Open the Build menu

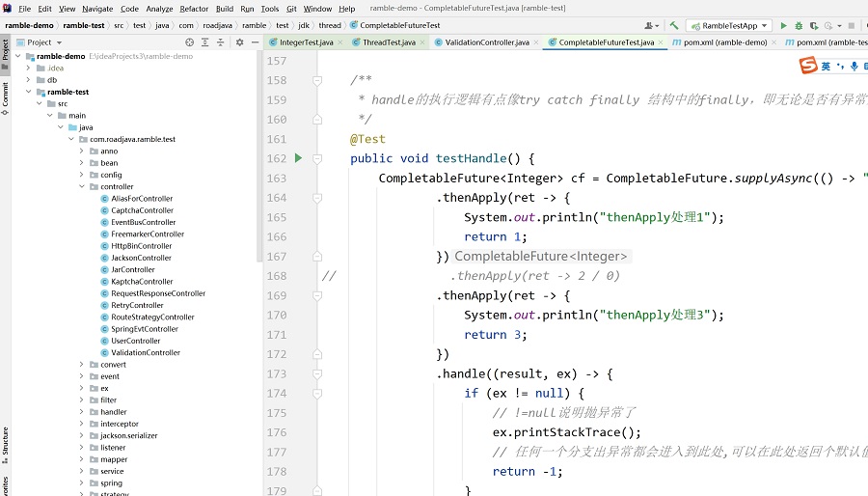[x=224, y=9]
